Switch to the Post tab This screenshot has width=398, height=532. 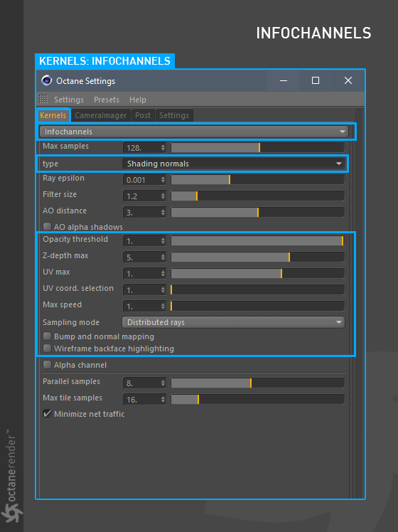(x=143, y=115)
